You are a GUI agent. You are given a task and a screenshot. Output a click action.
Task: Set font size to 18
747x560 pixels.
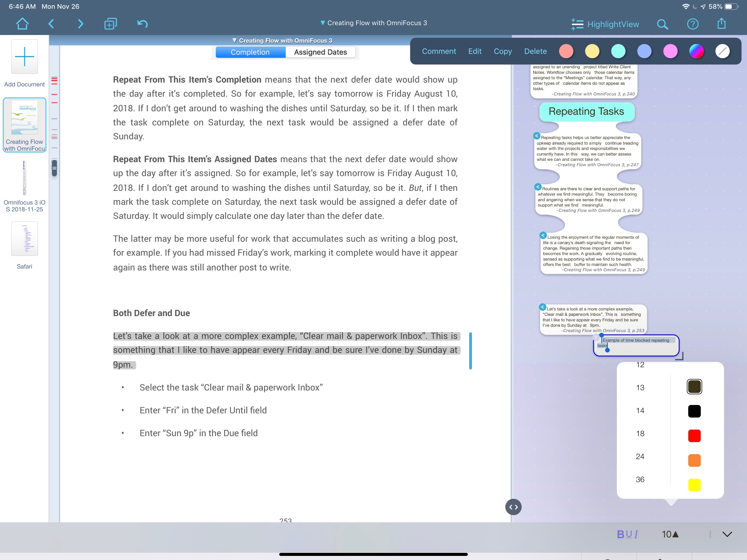click(x=640, y=433)
